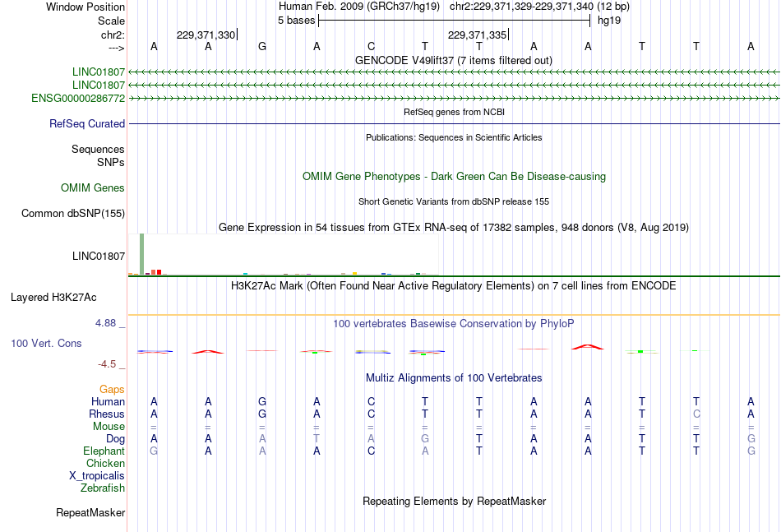Click the ENSG00000286772 gene label
Image resolution: width=781 pixels, height=532 pixels.
(x=78, y=98)
